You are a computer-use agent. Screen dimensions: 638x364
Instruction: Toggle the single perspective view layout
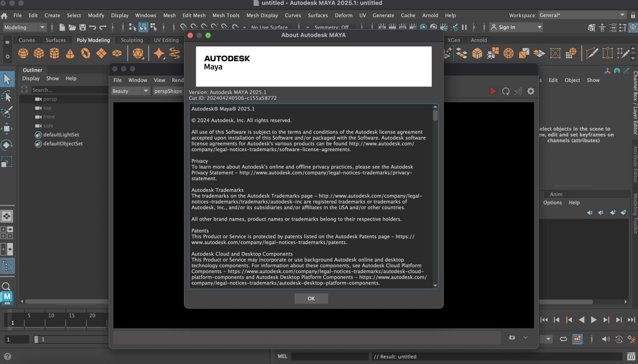pos(7,216)
